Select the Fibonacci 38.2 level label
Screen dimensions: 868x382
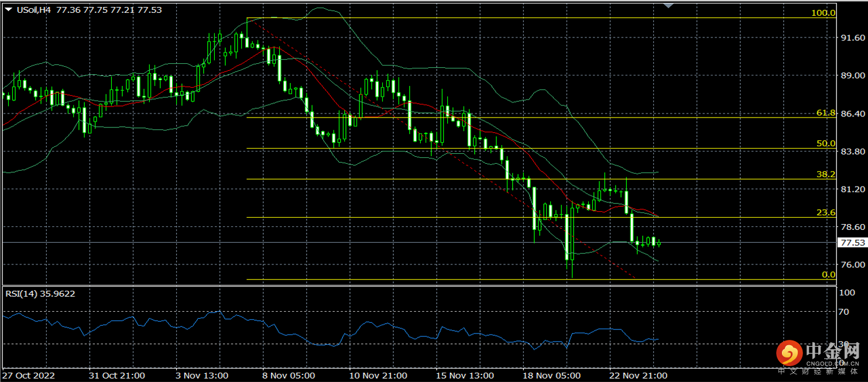point(826,174)
